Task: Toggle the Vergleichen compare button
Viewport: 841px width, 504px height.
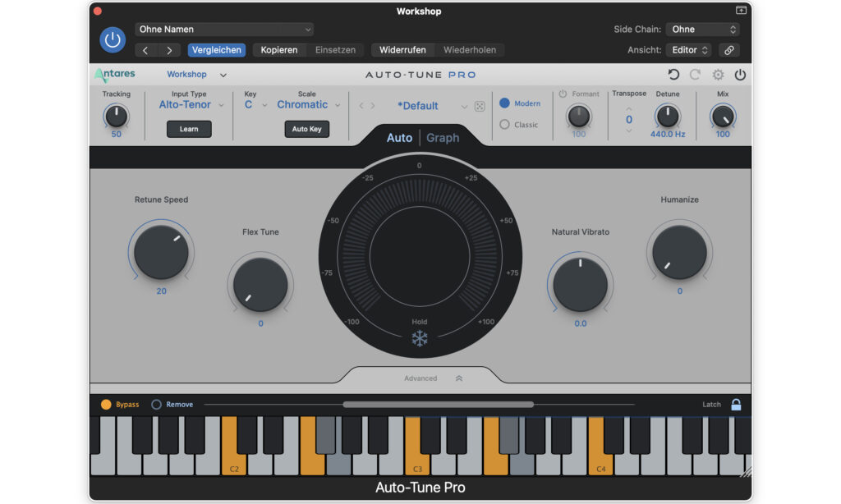Action: pos(217,50)
